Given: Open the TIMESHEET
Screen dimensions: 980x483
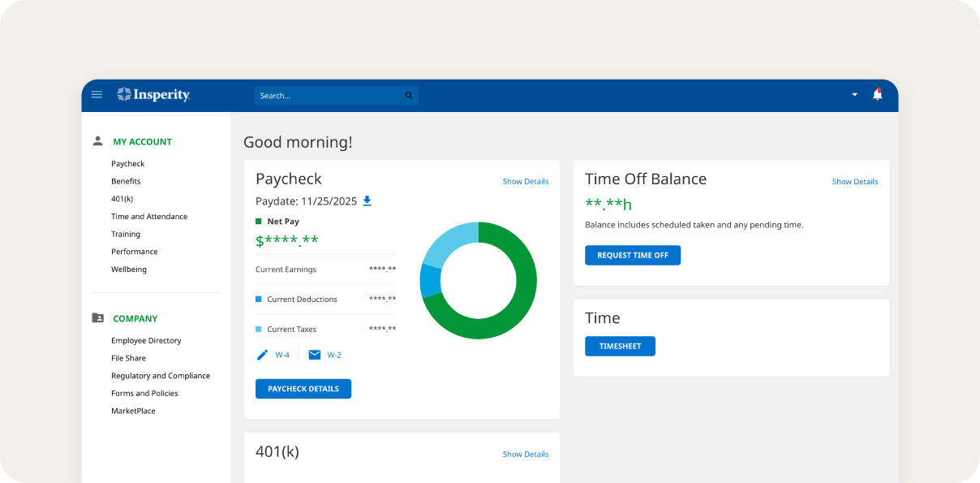Looking at the screenshot, I should click(x=620, y=346).
